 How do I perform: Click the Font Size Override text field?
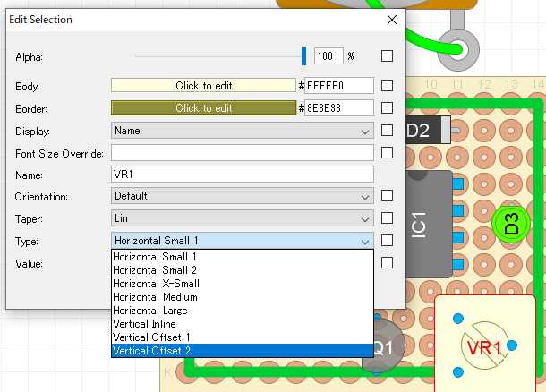click(243, 153)
